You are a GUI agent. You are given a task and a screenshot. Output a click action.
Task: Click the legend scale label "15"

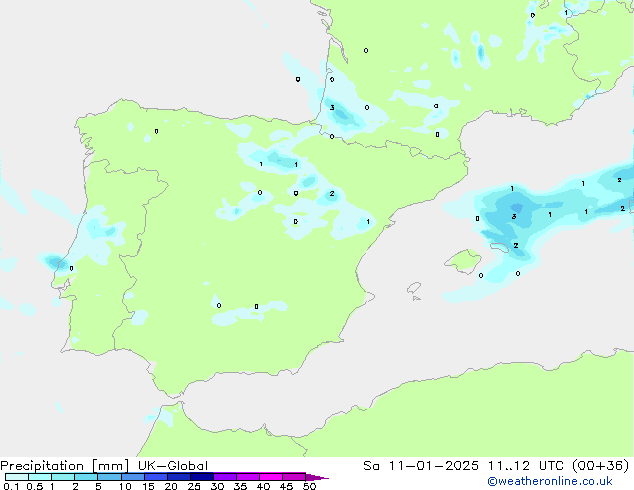click(x=148, y=486)
